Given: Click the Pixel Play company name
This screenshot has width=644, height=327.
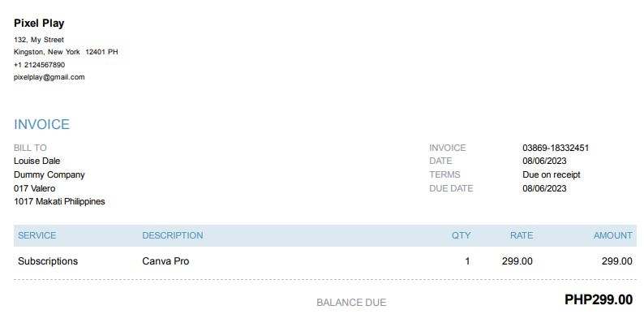Looking at the screenshot, I should click(39, 24).
